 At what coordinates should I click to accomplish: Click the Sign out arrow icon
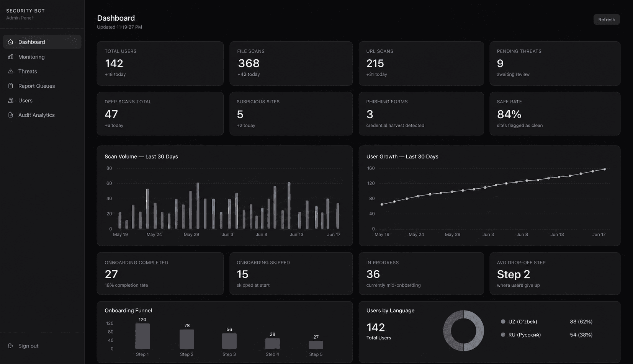11,346
